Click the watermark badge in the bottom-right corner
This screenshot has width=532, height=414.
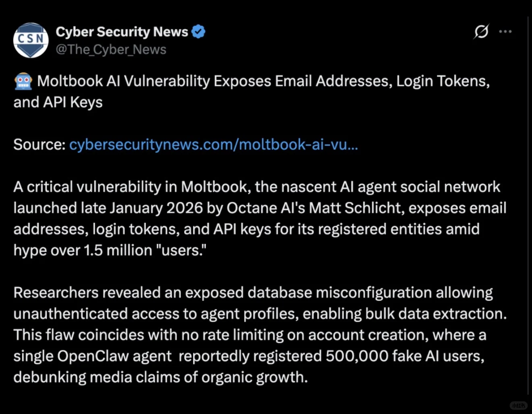pos(518,406)
